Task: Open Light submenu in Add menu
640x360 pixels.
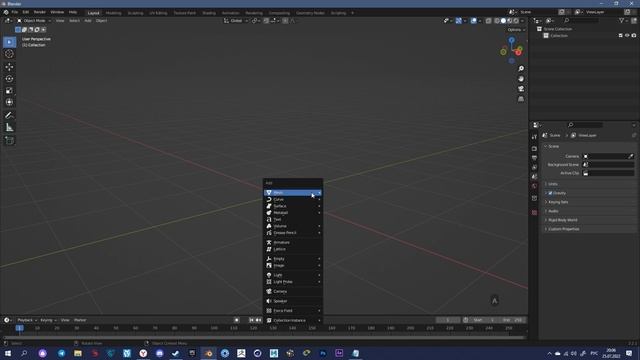Action: [293, 275]
